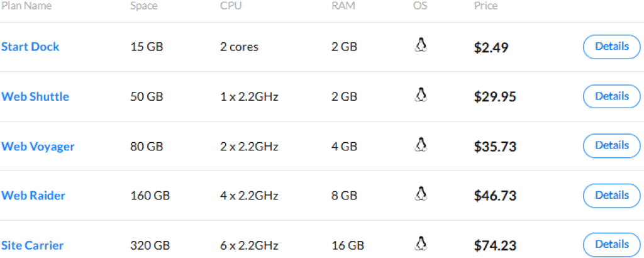
Task: Click the Linux icon in Web Shuttle row
Action: [421, 95]
